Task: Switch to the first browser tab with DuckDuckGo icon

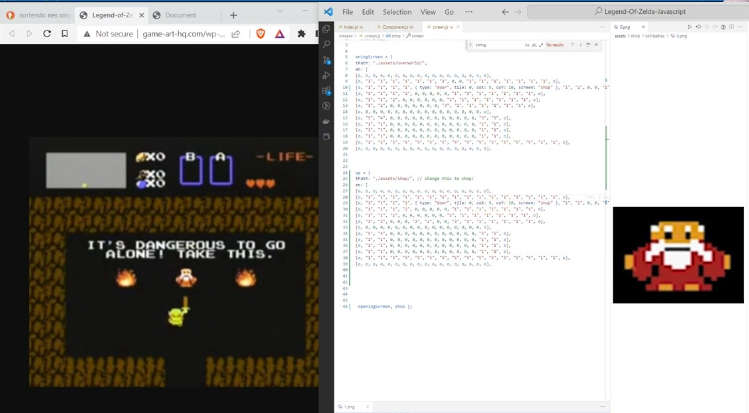Action: (38, 15)
